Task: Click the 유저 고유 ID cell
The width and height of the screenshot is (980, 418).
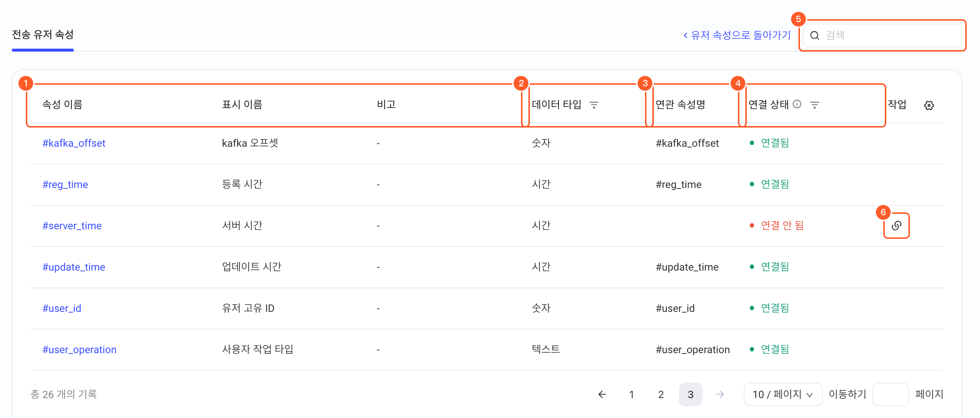Action: [x=248, y=308]
